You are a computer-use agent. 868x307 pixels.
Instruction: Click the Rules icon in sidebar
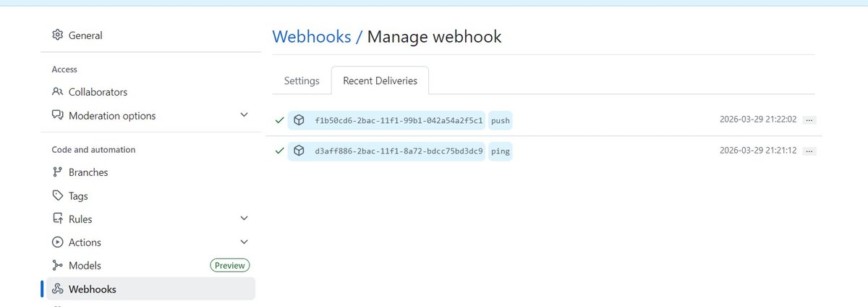58,219
